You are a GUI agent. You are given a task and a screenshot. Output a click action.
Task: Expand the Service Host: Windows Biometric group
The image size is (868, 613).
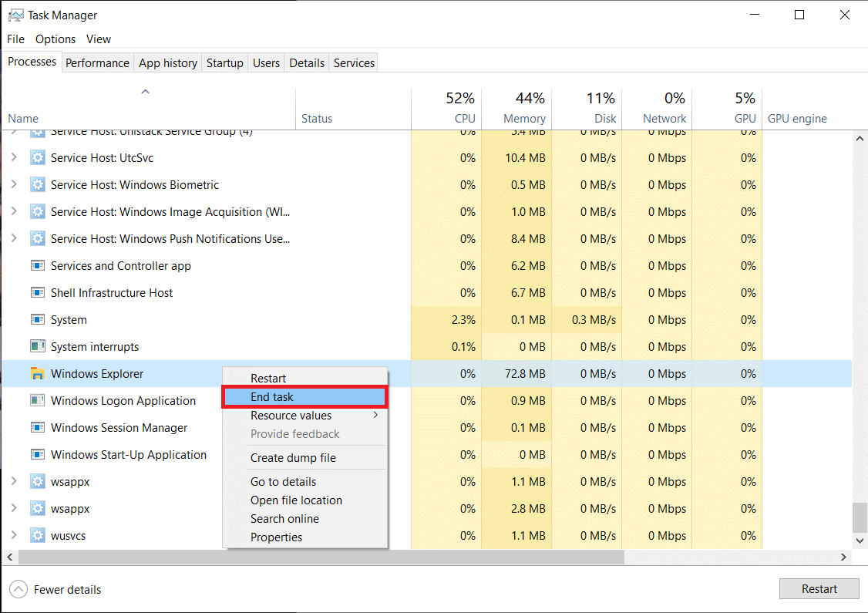(x=14, y=184)
